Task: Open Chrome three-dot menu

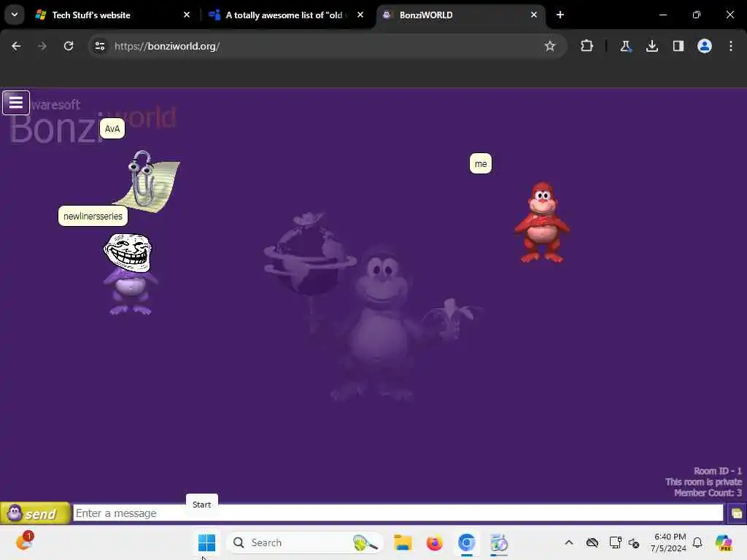Action: (x=731, y=46)
